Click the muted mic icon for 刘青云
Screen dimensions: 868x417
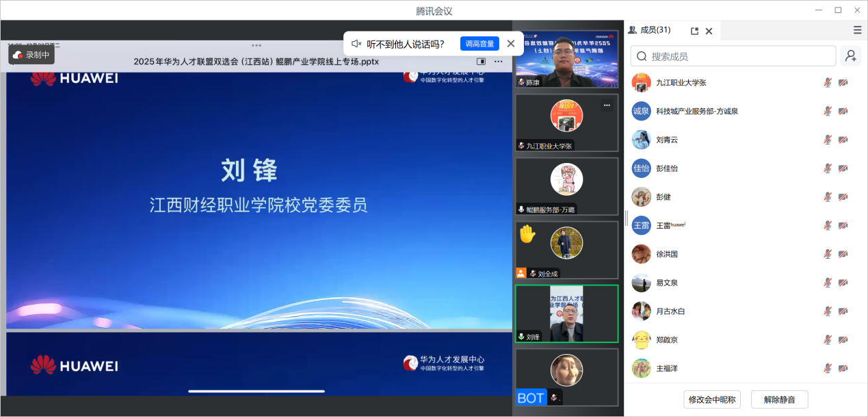click(x=827, y=140)
